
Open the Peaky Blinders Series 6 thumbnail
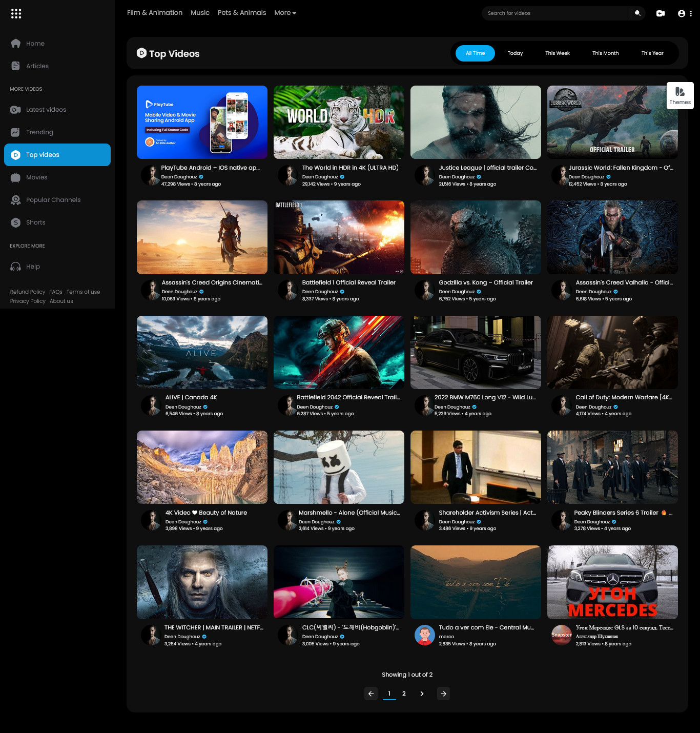pos(612,467)
